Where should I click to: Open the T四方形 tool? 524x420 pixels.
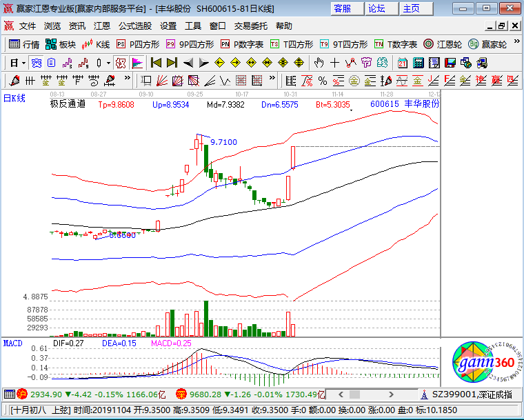point(292,44)
